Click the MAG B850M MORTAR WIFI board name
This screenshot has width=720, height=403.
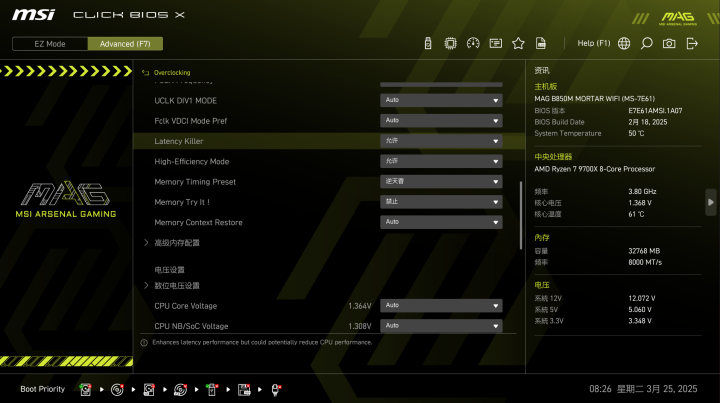click(595, 99)
